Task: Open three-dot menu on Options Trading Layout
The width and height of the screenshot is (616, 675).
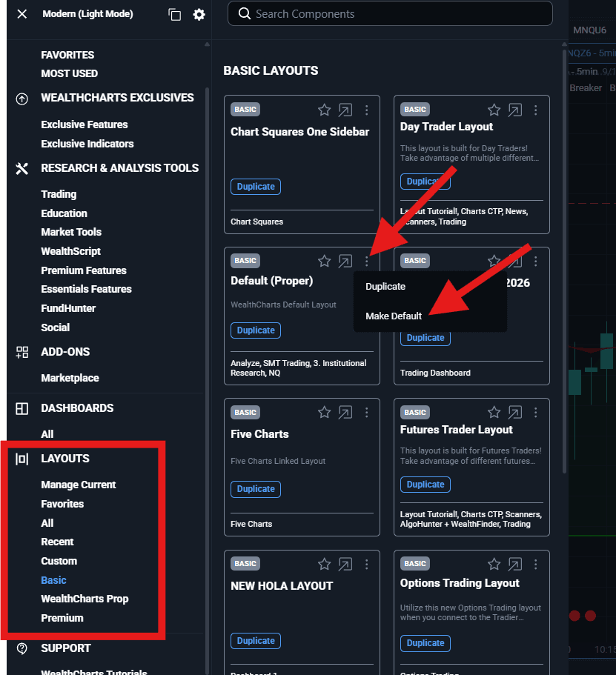Action: point(536,564)
